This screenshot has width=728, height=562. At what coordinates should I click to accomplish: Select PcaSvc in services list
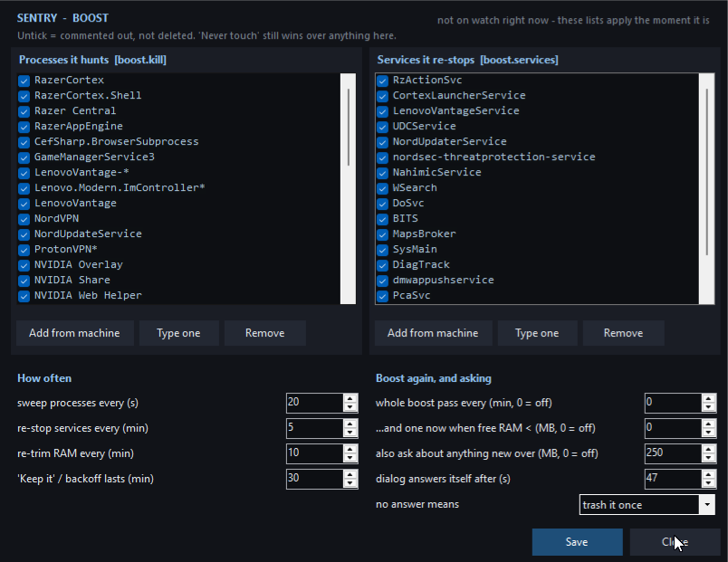tap(537, 296)
